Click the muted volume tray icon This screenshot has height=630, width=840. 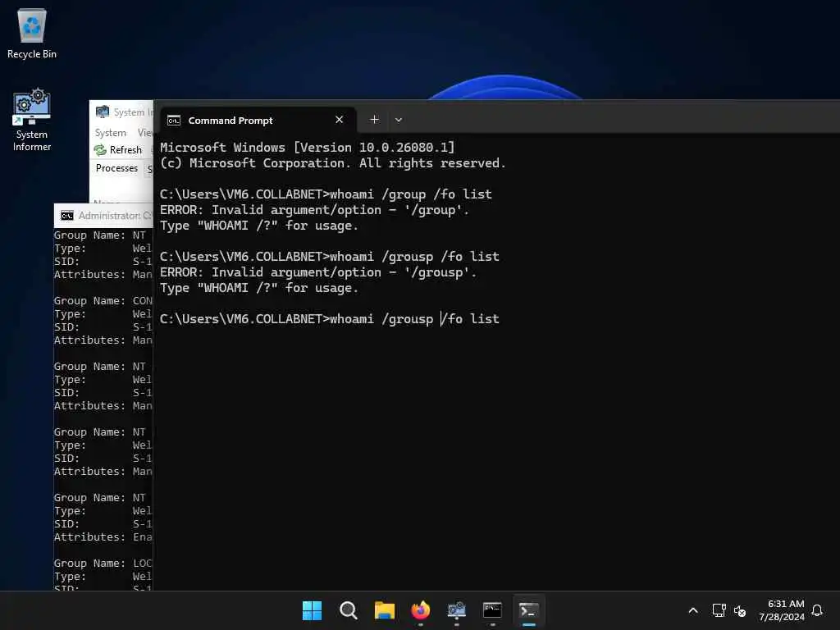(740, 610)
